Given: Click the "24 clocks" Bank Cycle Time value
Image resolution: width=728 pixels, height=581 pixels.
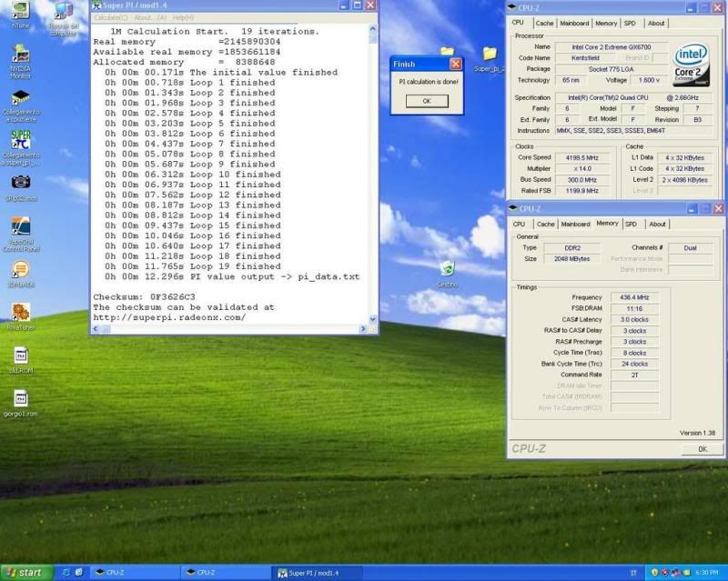Looking at the screenshot, I should pos(634,364).
